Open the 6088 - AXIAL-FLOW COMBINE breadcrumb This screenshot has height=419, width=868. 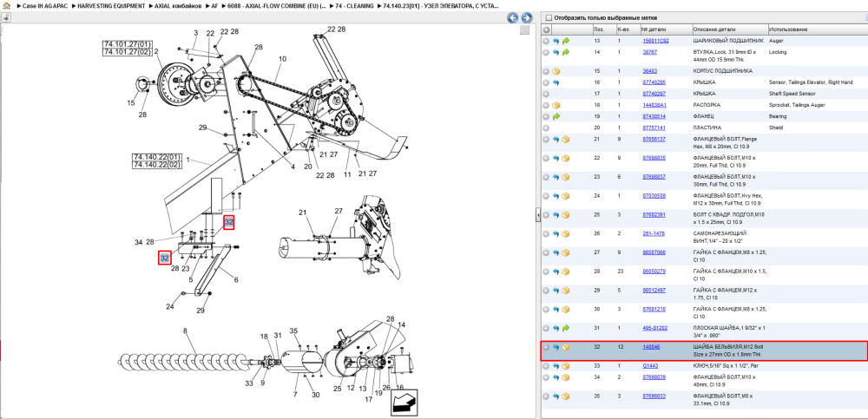click(277, 5)
